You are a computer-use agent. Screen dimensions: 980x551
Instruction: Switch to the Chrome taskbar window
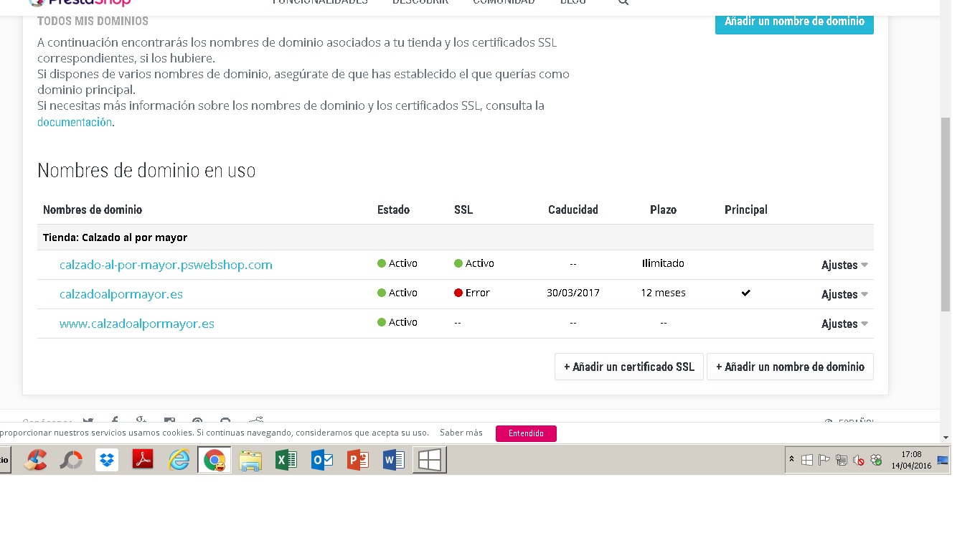click(x=215, y=460)
